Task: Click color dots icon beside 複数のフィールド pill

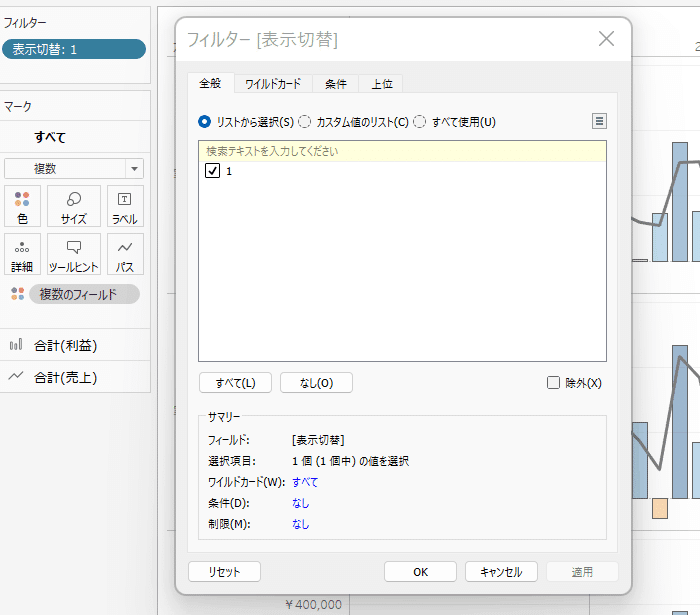Action: (x=18, y=294)
